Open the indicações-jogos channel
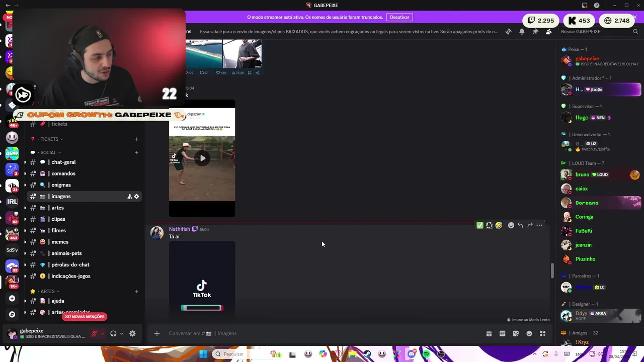644x362 pixels. pyautogui.click(x=84, y=276)
